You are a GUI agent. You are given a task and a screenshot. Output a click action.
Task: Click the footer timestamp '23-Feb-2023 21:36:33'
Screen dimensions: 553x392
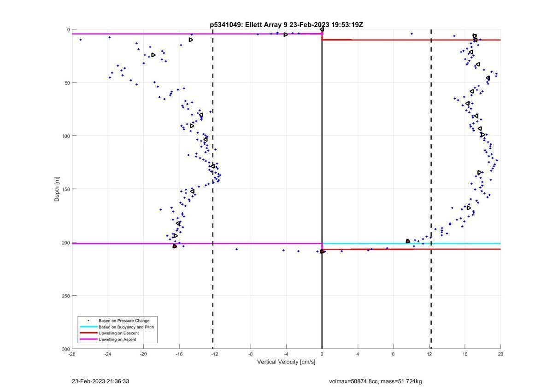(x=100, y=381)
